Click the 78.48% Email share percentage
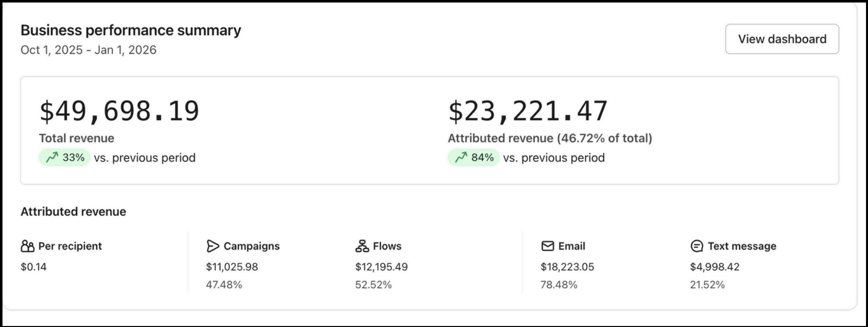The height and width of the screenshot is (327, 868). pyautogui.click(x=558, y=285)
